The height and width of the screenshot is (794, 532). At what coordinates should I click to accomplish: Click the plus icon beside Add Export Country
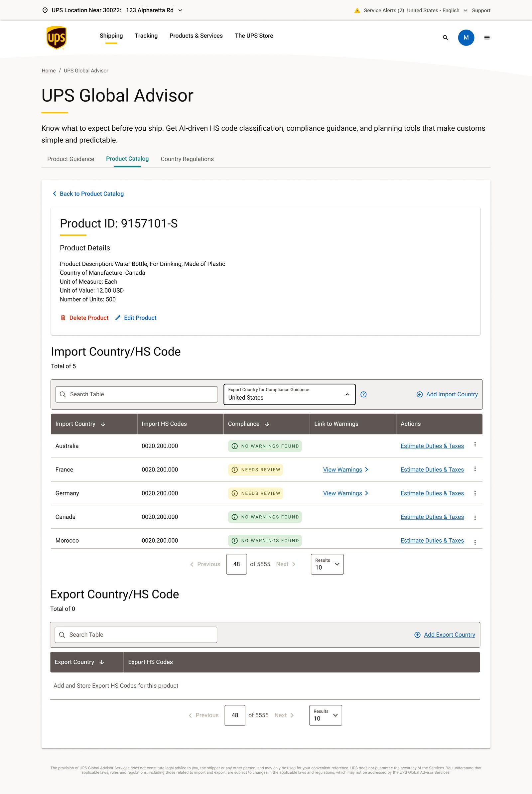[x=418, y=635]
